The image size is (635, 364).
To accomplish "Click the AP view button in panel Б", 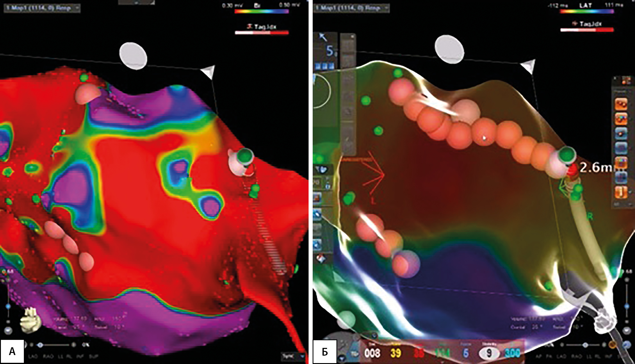I will point(539,357).
